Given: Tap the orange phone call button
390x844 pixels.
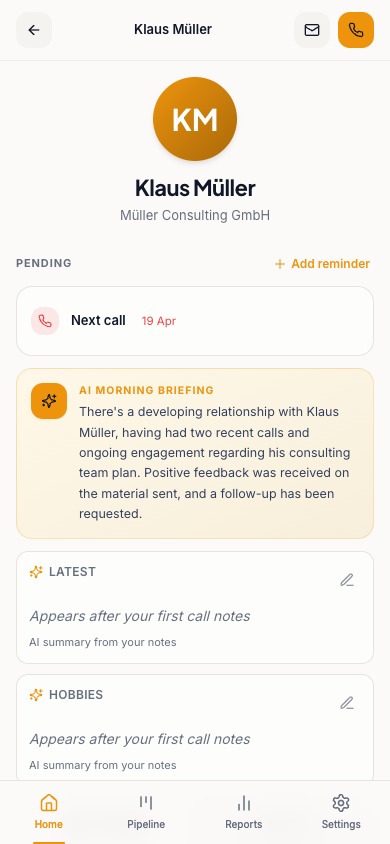Looking at the screenshot, I should tap(356, 30).
